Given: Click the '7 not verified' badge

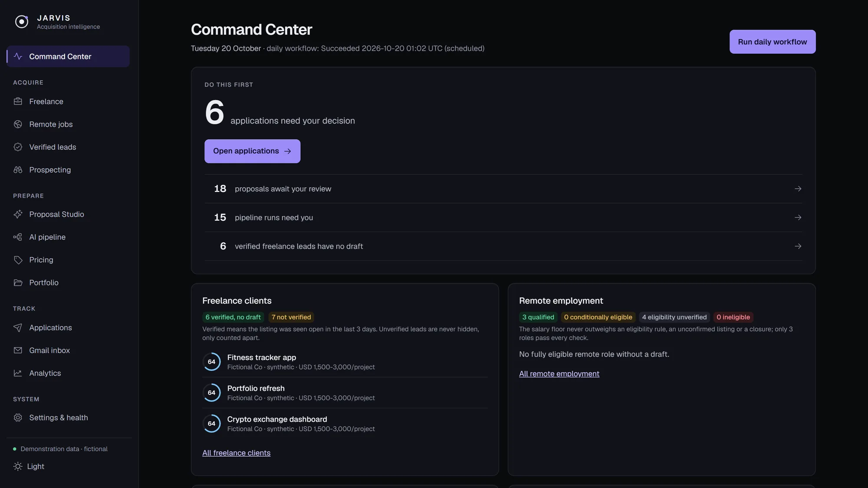Looking at the screenshot, I should pos(291,317).
